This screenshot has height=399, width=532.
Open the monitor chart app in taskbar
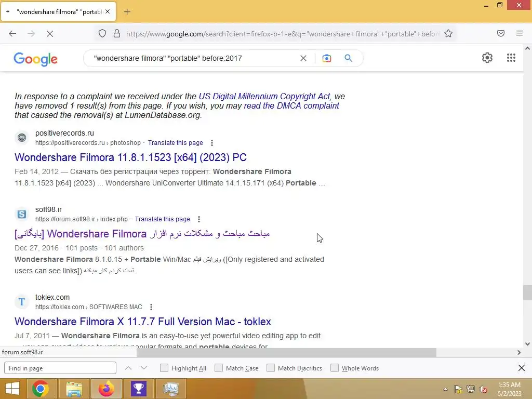click(170, 389)
